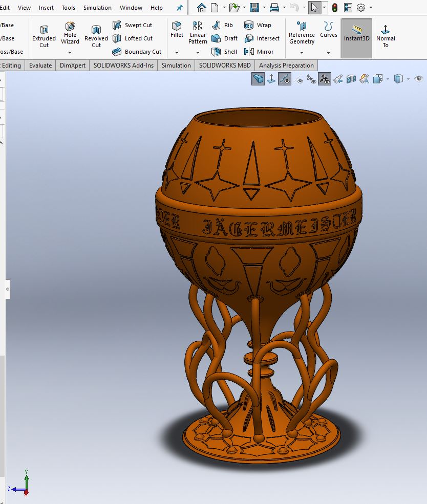Expand the Fillet dropdown arrow

pyautogui.click(x=177, y=52)
